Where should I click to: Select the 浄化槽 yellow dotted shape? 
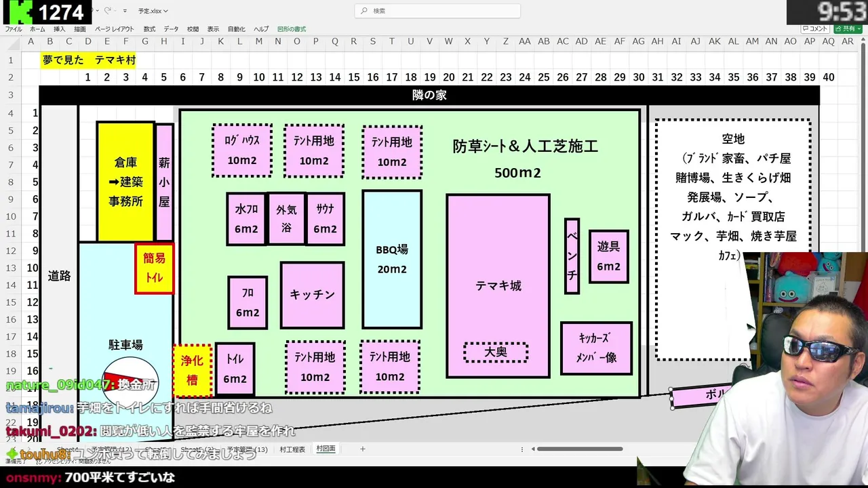pyautogui.click(x=193, y=371)
